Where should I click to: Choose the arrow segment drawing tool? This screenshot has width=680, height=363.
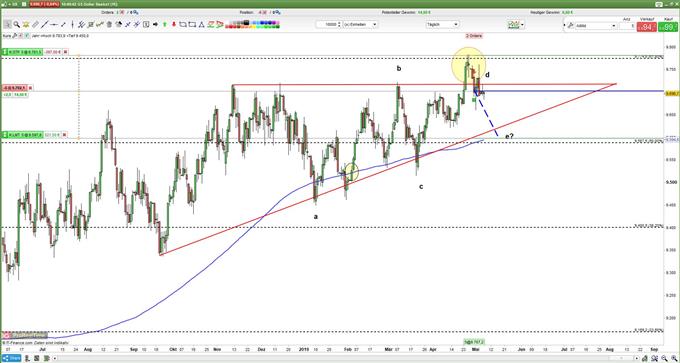pyautogui.click(x=63, y=25)
